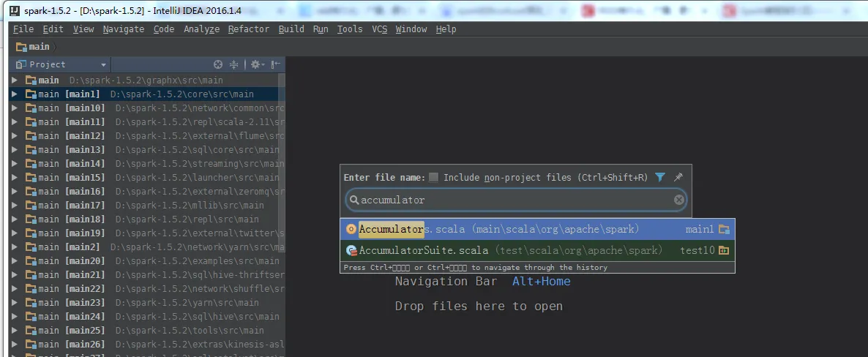Click the Project view icon in panel header
Image resolution: width=868 pixels, height=357 pixels.
click(x=21, y=64)
